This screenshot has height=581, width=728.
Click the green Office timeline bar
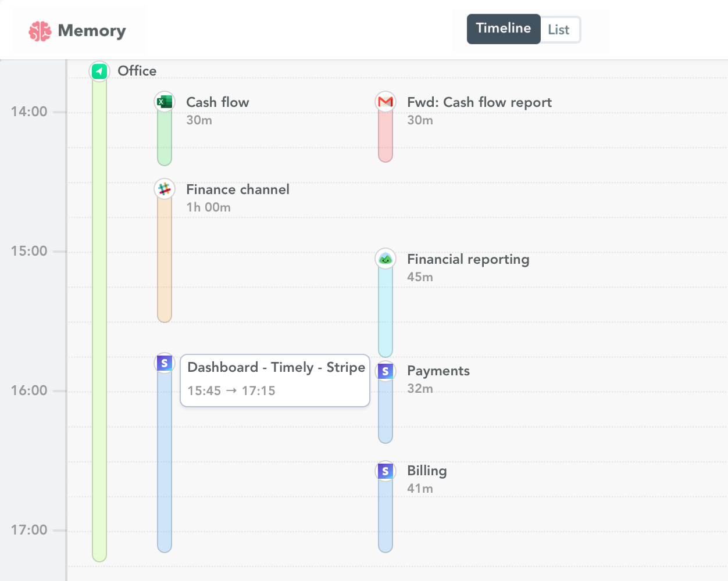[x=99, y=320]
